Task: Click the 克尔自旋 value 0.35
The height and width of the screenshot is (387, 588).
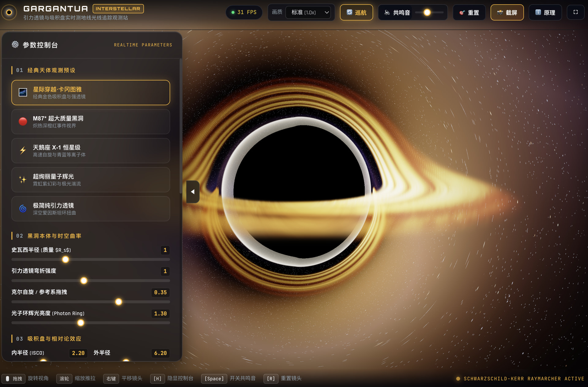Action: coord(160,292)
